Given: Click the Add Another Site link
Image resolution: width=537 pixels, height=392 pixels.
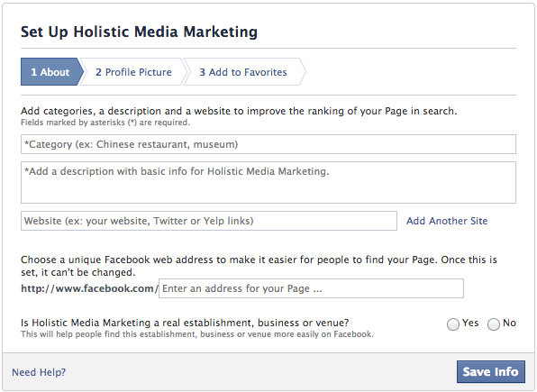Looking at the screenshot, I should pyautogui.click(x=447, y=221).
